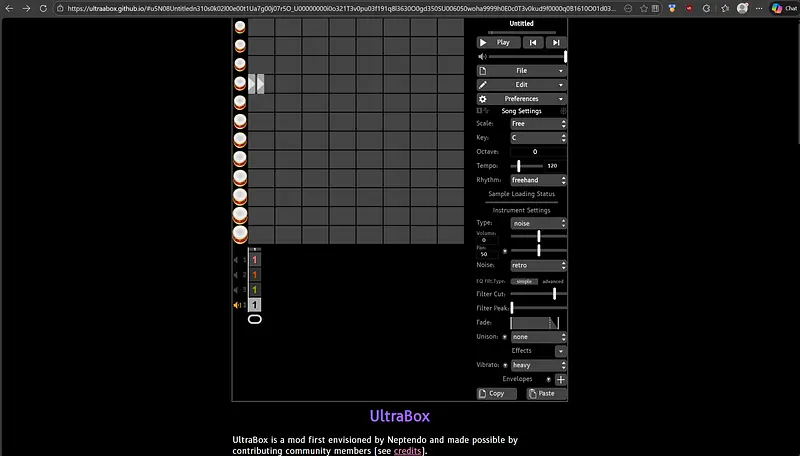Screen dimensions: 800x456
Task: Click the browser refresh icon
Action: [47, 8]
